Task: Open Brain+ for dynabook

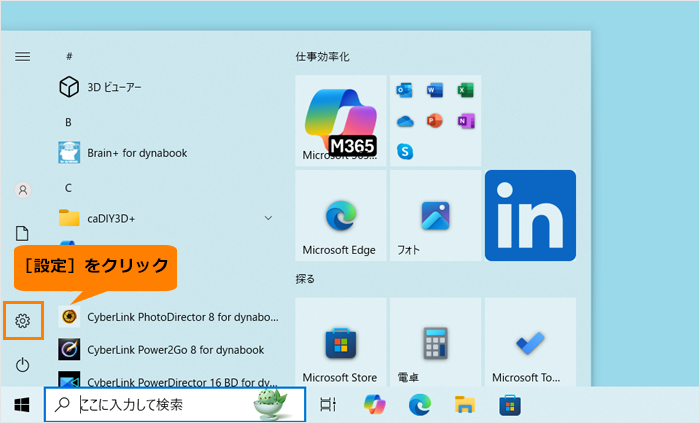Action: pos(123,153)
